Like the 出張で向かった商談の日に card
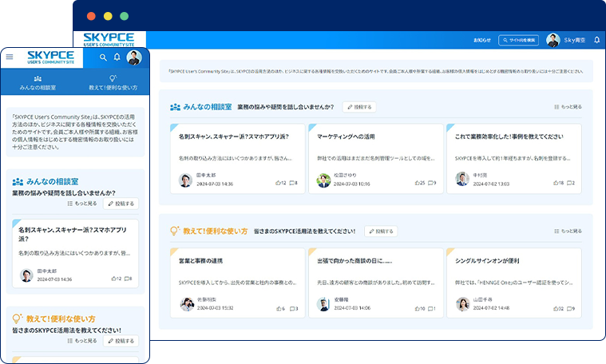 click(x=420, y=308)
